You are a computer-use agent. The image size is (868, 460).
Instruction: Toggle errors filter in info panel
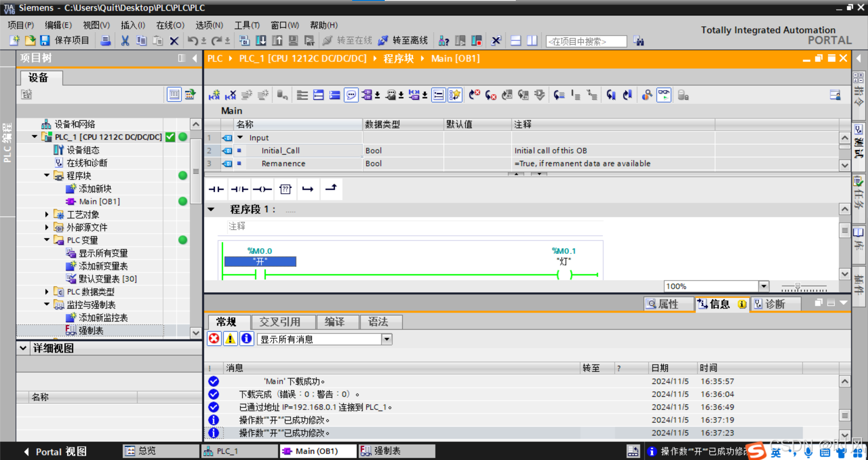point(214,339)
